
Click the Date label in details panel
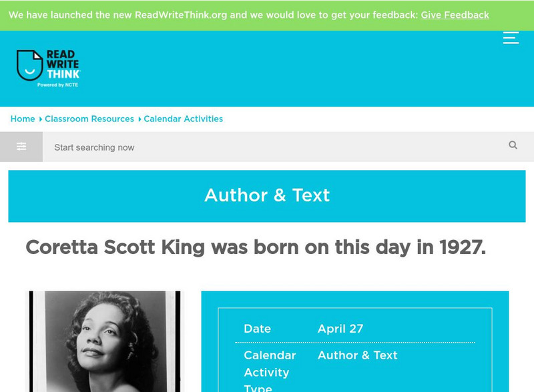[x=257, y=329]
